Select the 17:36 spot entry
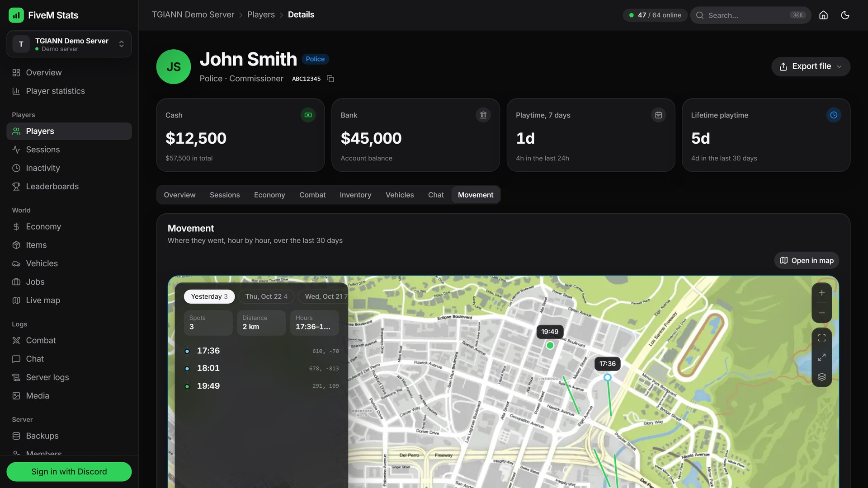Image resolution: width=868 pixels, height=488 pixels. [x=262, y=351]
